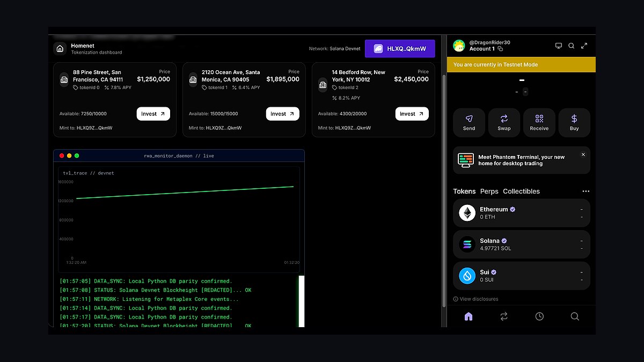Click the building icon for 14 Bedford Row

tap(323, 84)
